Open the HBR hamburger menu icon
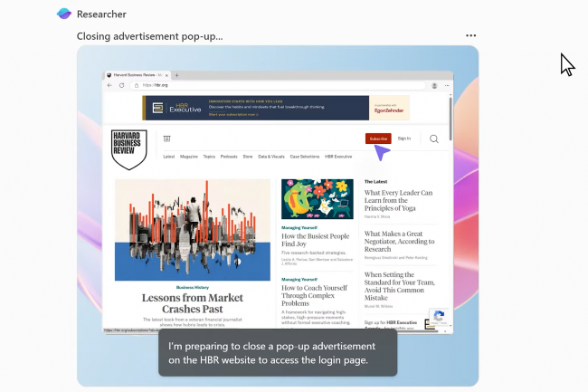Screen dimensions: 588x392 [166, 139]
